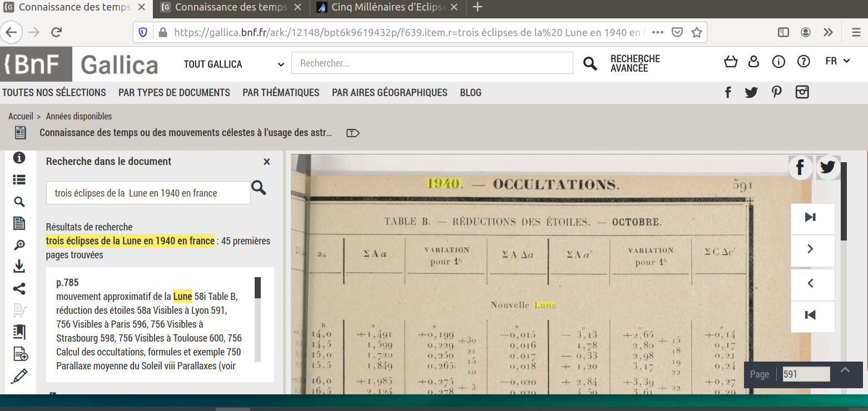868x411 pixels.
Task: Expand the page selector chevron
Action: click(845, 370)
